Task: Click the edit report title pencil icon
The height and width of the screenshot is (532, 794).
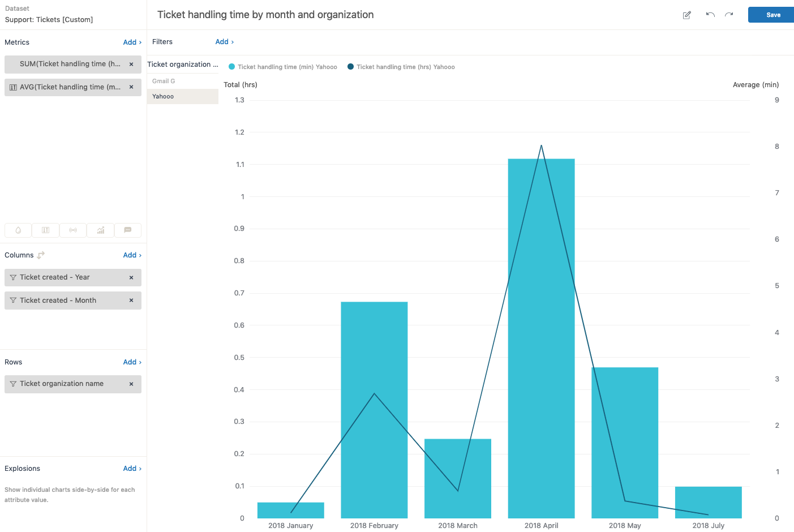Action: point(686,15)
